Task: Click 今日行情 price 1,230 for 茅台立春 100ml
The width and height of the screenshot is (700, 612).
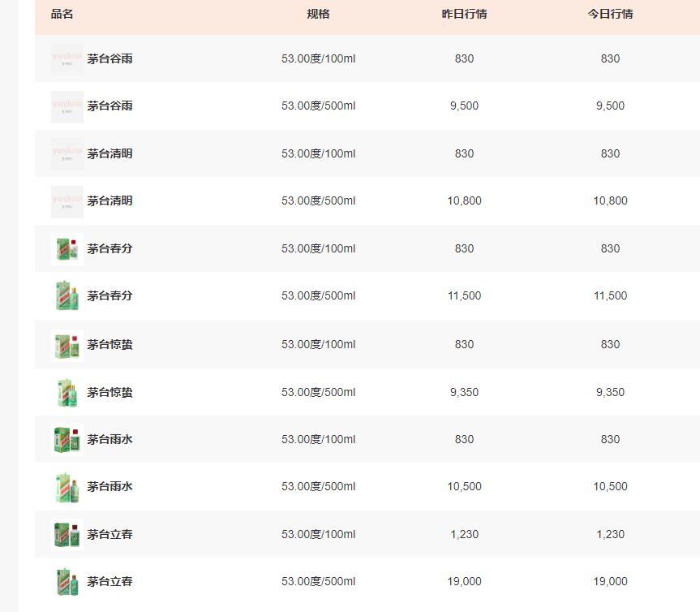Action: (x=610, y=534)
